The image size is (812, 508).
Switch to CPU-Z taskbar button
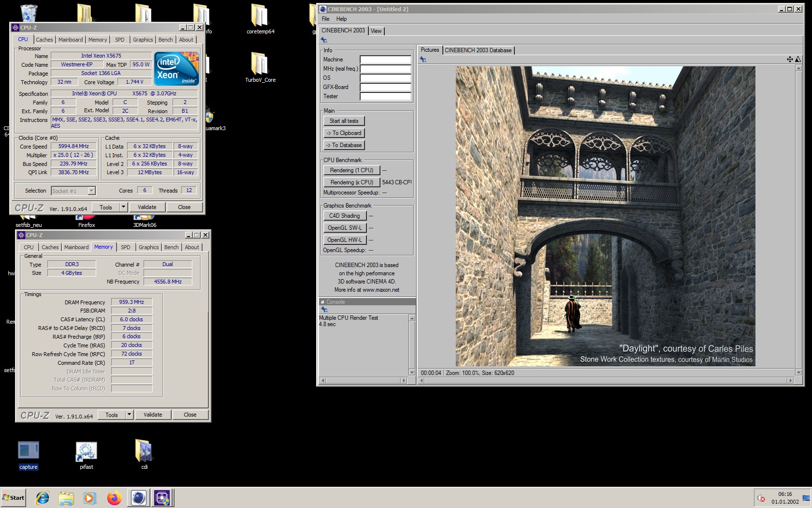pos(162,498)
